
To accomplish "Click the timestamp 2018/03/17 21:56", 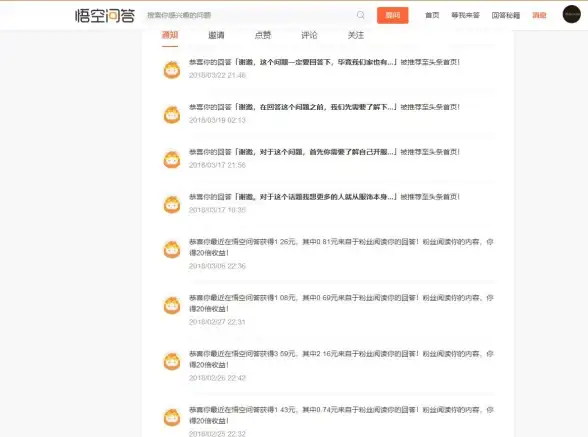I will pyautogui.click(x=218, y=165).
